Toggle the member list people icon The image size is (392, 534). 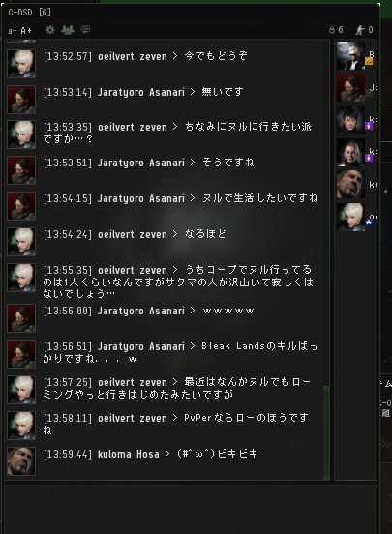[x=68, y=30]
